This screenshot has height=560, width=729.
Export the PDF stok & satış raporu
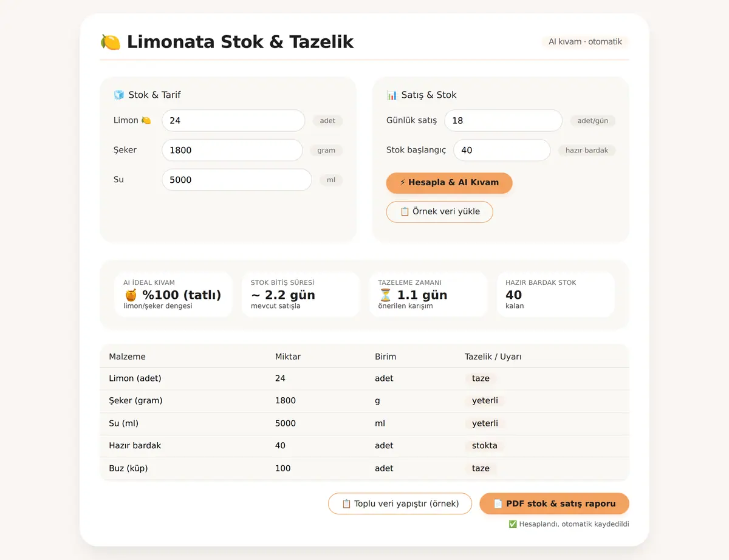tap(555, 504)
